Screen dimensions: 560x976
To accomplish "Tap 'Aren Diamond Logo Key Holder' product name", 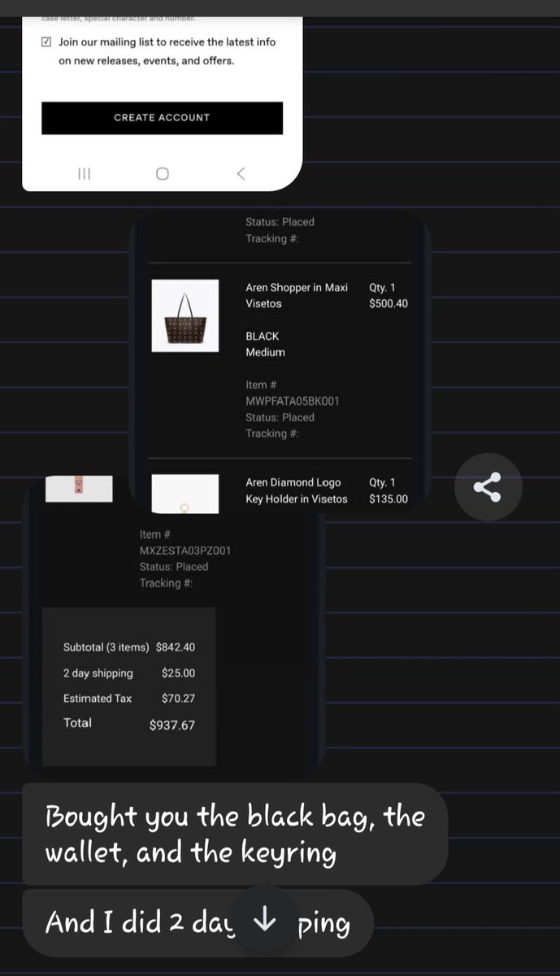I will 297,490.
